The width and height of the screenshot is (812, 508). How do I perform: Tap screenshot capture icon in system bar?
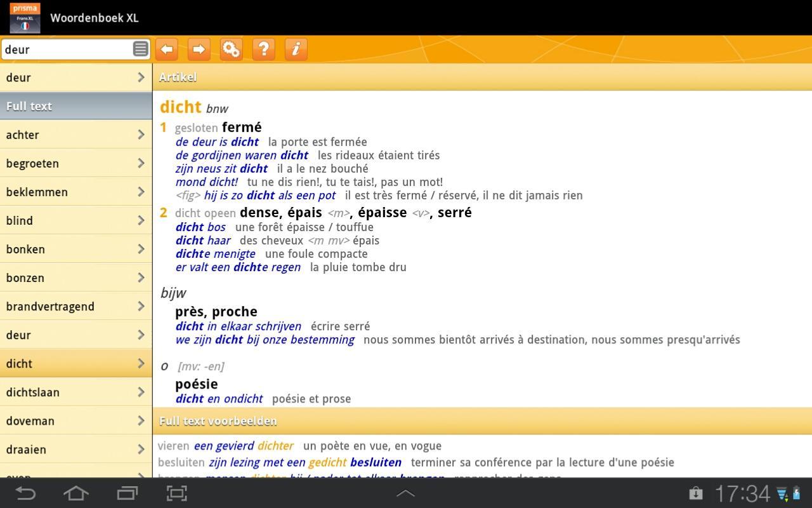click(x=176, y=493)
